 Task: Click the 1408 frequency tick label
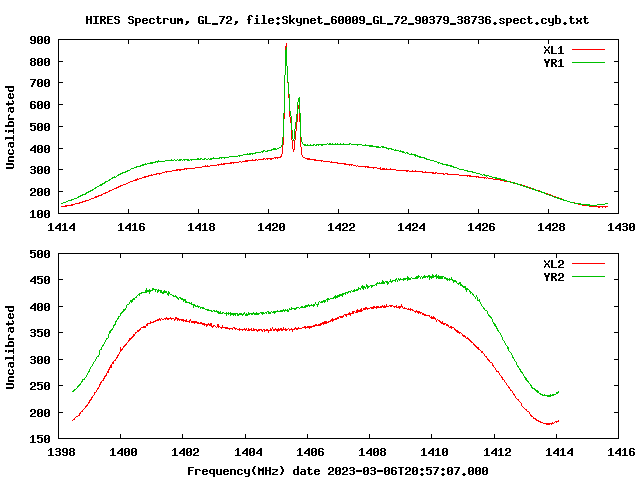(x=372, y=452)
